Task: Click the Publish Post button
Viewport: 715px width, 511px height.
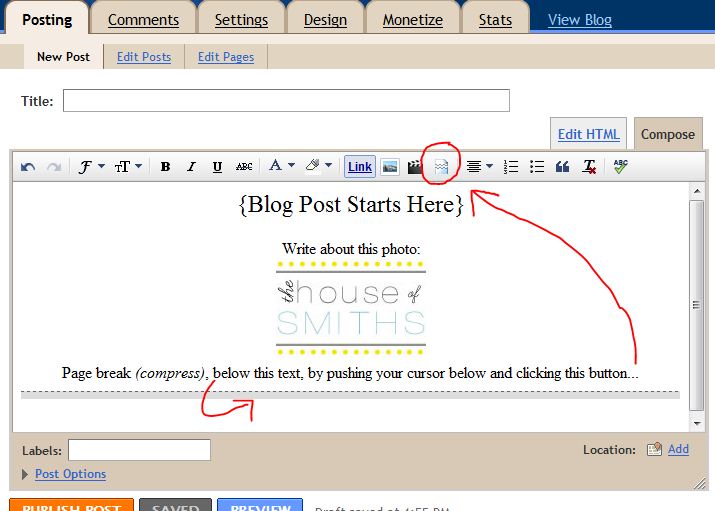Action: 71,505
